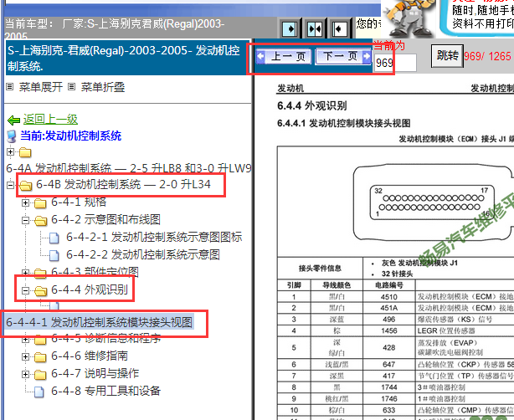Viewport: 514px width, 420px height.
Task: Click the page number input field
Action: 395,63
